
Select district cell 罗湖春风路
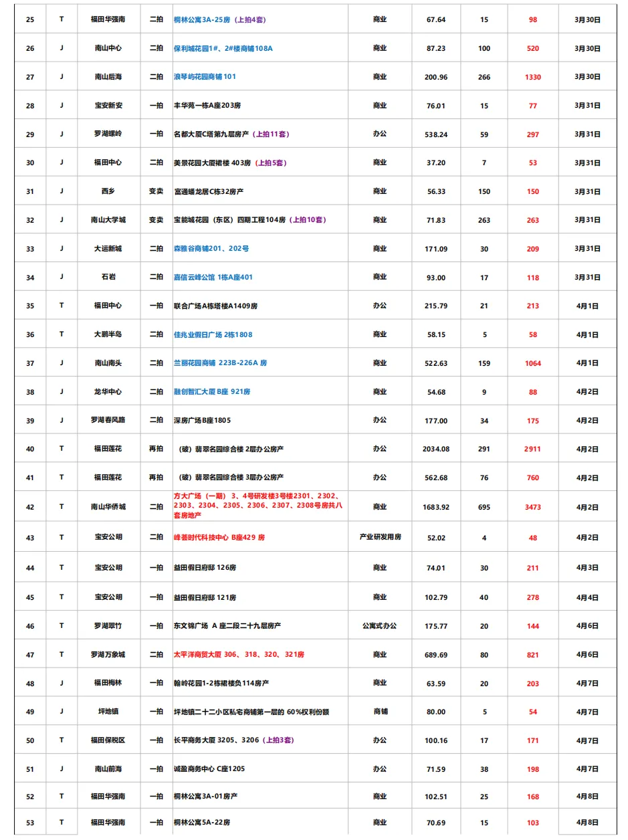pos(108,421)
